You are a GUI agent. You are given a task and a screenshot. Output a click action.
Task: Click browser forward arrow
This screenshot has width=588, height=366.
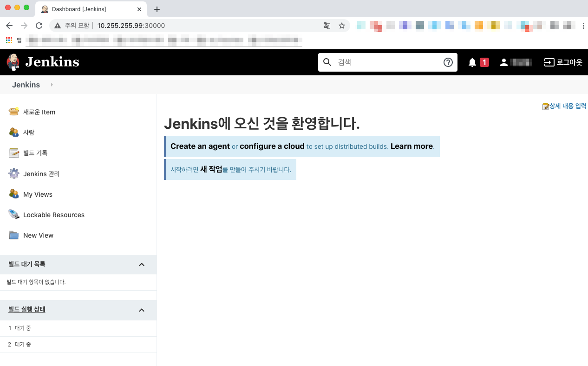pyautogui.click(x=24, y=26)
